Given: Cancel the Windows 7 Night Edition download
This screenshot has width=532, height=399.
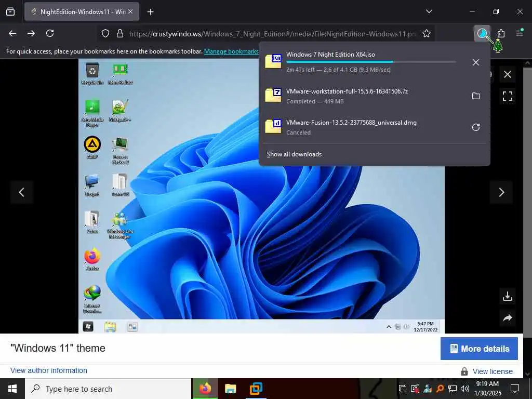Looking at the screenshot, I should coord(476,62).
